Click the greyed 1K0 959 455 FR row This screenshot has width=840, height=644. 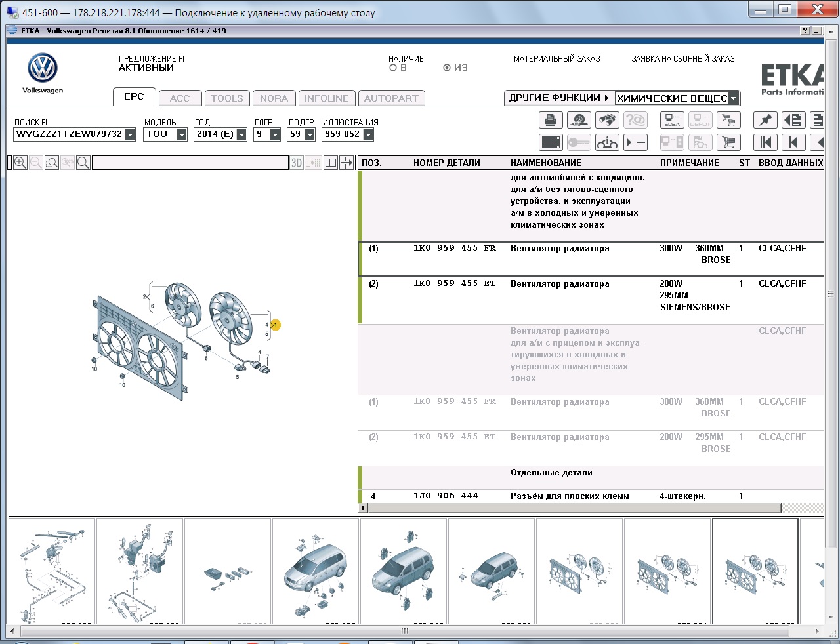(x=591, y=413)
